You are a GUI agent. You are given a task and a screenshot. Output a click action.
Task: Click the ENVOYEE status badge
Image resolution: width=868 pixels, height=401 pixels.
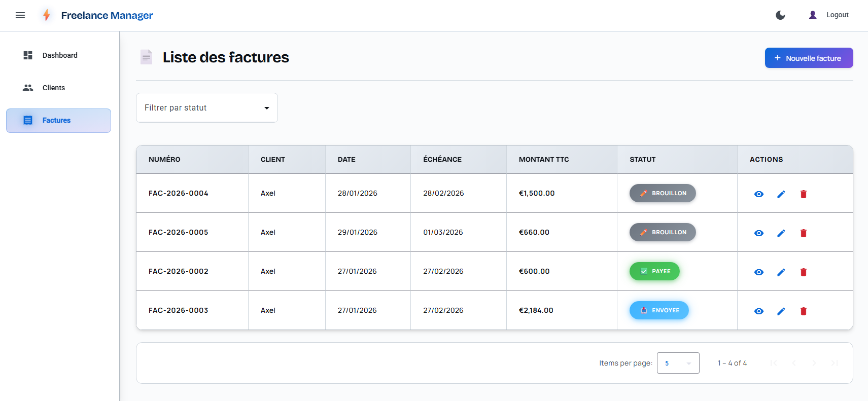[659, 310]
